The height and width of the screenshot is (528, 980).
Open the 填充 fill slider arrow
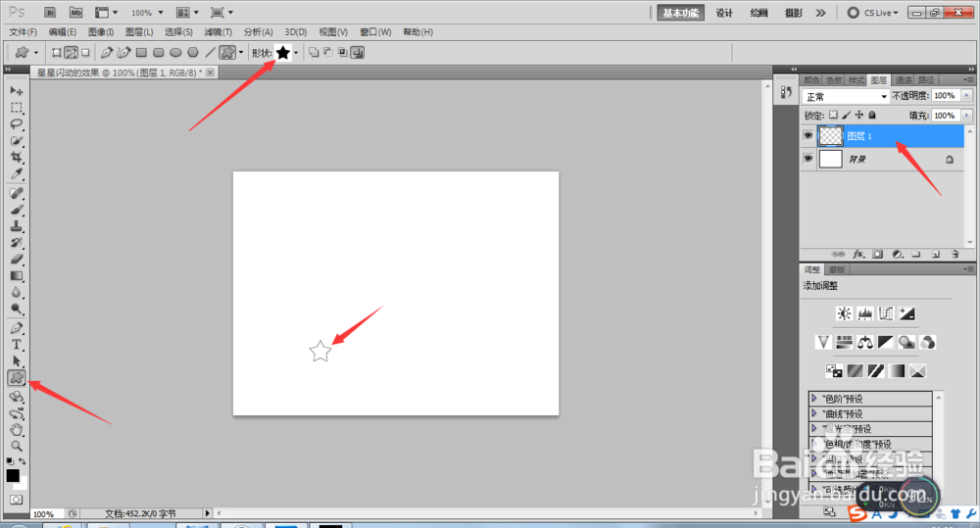pos(967,116)
